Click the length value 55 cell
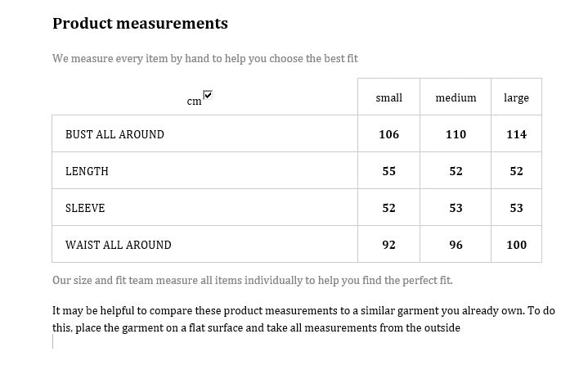Image resolution: width=588 pixels, height=370 pixels. coord(388,171)
